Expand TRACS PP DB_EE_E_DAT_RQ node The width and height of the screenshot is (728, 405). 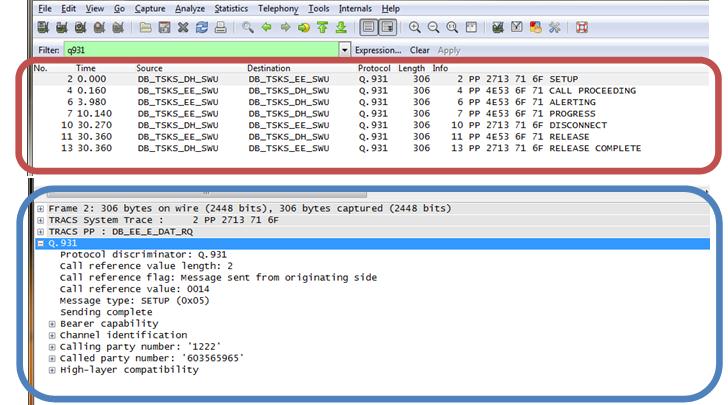point(40,232)
